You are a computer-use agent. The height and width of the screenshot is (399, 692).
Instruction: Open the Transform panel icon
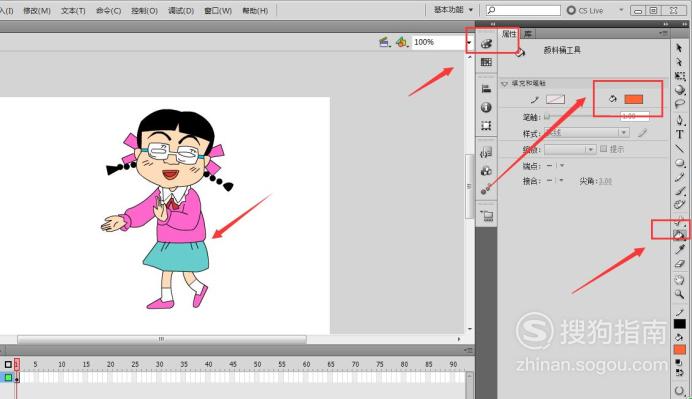pyautogui.click(x=486, y=126)
